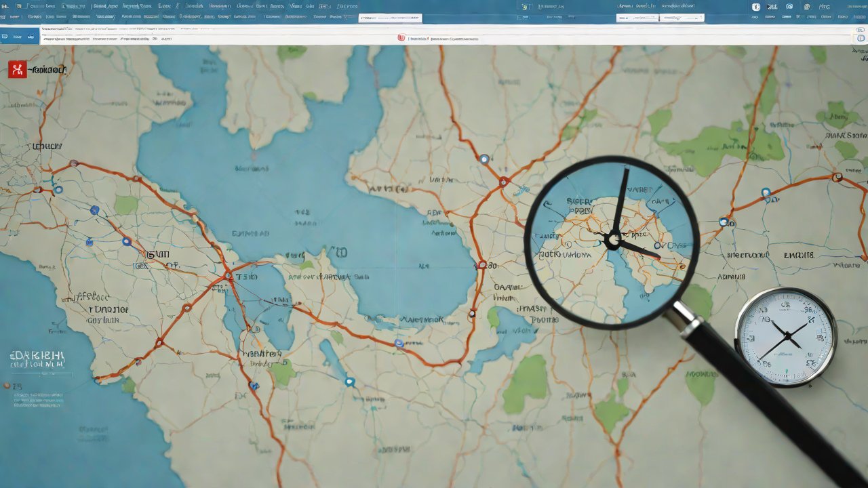Click the red circular icon in the address bar
Image resolution: width=868 pixels, height=488 pixels.
coord(401,39)
